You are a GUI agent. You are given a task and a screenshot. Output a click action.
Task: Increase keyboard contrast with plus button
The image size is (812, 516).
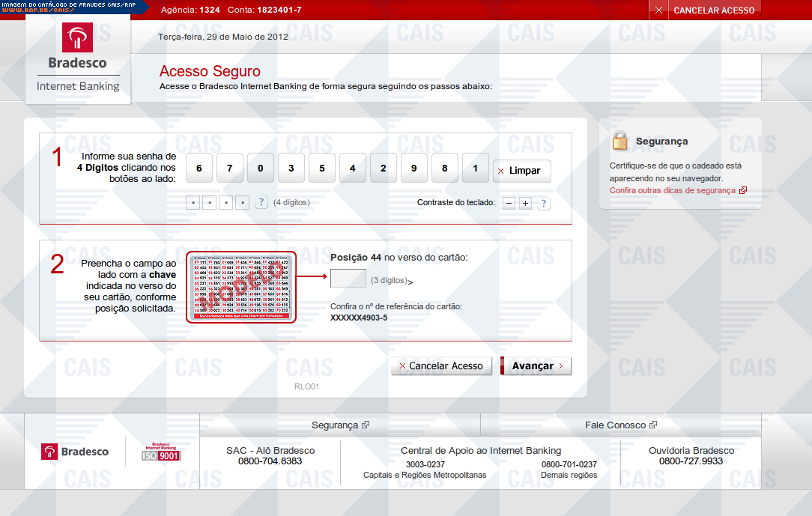525,203
